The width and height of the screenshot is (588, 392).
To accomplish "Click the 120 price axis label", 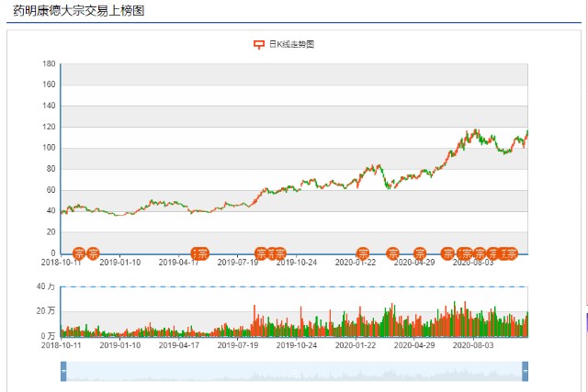I will [49, 127].
